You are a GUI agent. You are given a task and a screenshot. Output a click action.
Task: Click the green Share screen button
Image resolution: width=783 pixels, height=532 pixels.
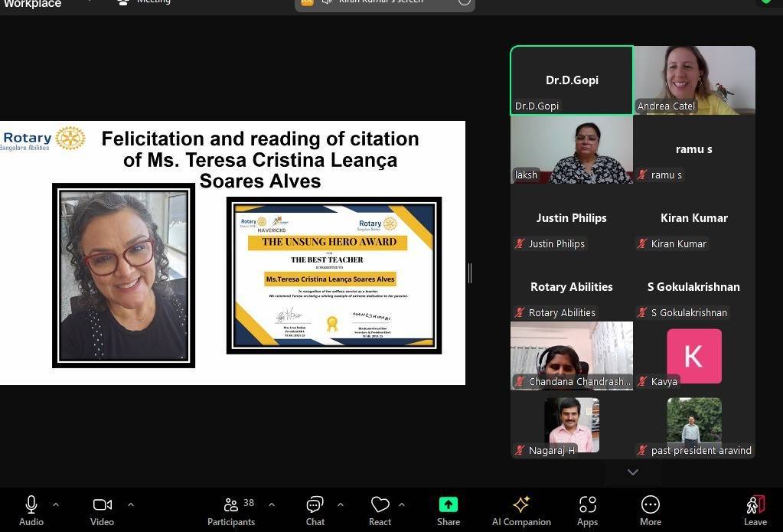449,505
